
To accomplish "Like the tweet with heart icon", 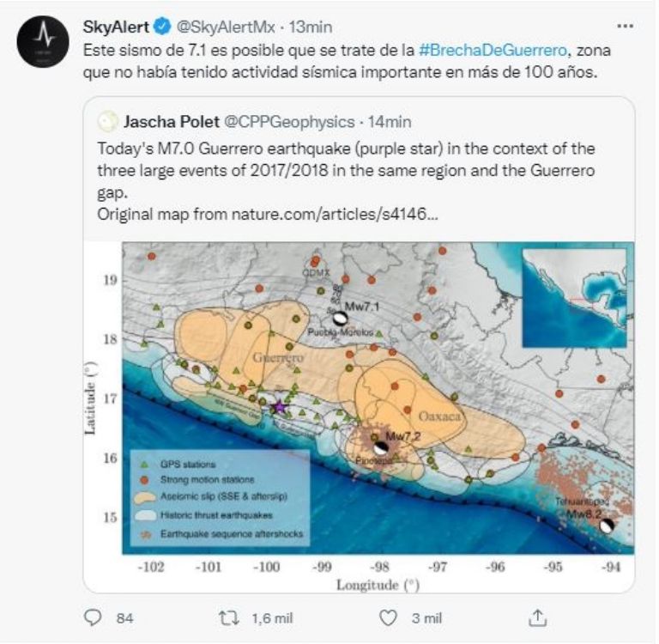I will pyautogui.click(x=388, y=618).
